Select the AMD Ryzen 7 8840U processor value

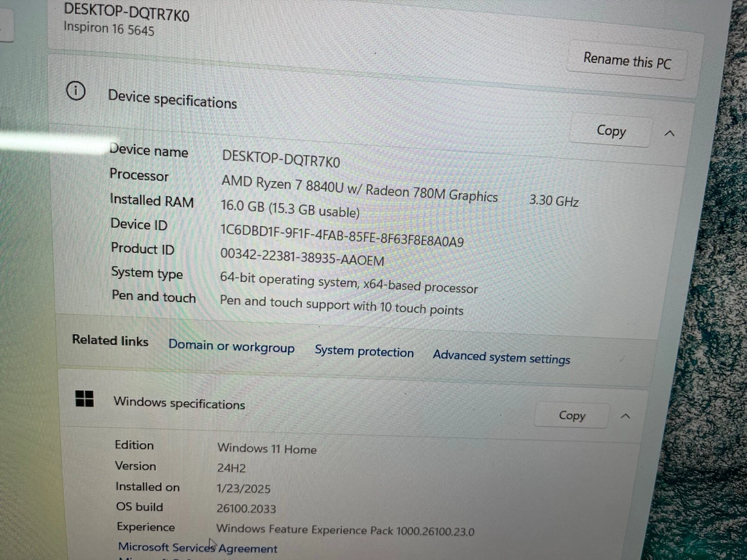[359, 189]
